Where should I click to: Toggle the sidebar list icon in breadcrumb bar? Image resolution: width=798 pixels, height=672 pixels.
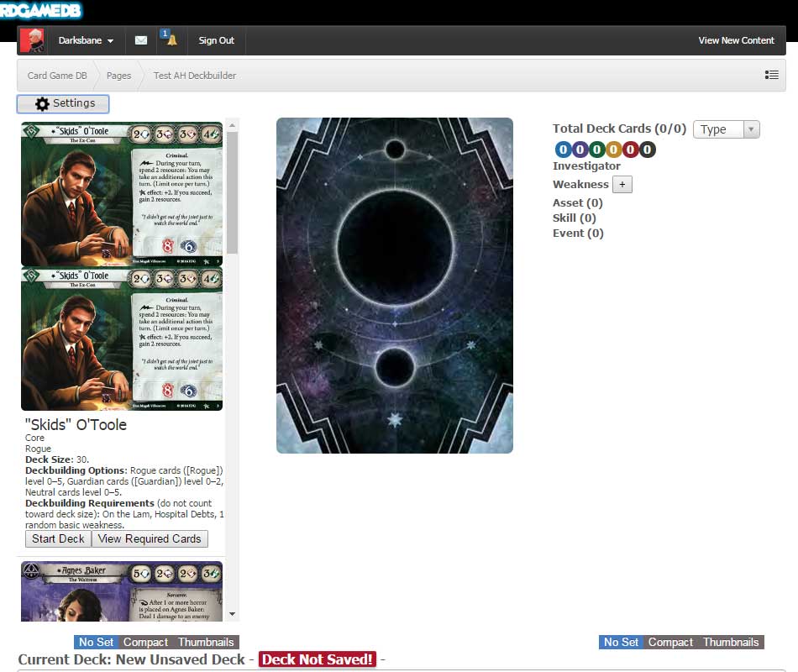point(771,75)
